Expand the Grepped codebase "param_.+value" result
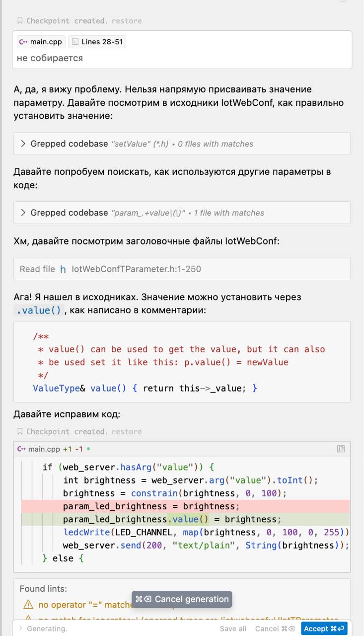 point(23,213)
